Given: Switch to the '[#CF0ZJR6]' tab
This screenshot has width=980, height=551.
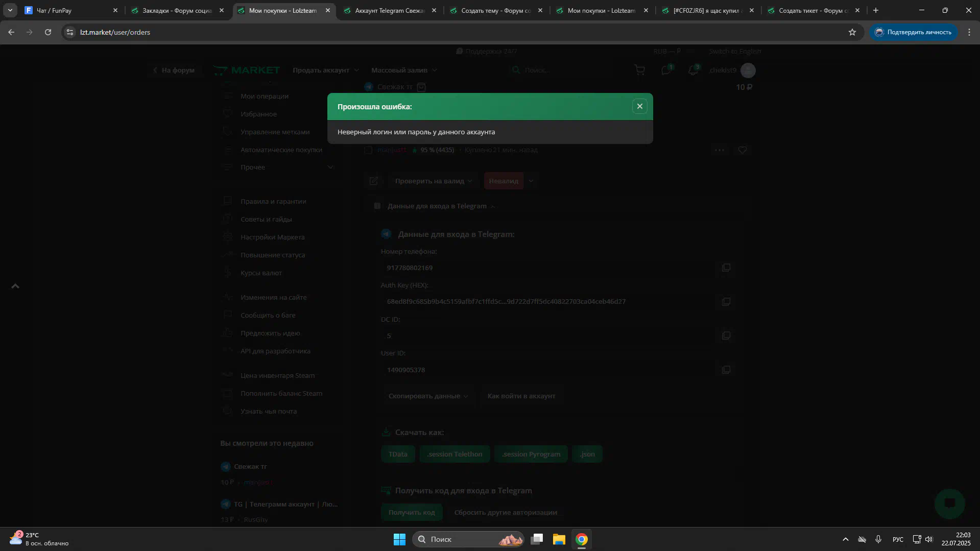Looking at the screenshot, I should (708, 10).
